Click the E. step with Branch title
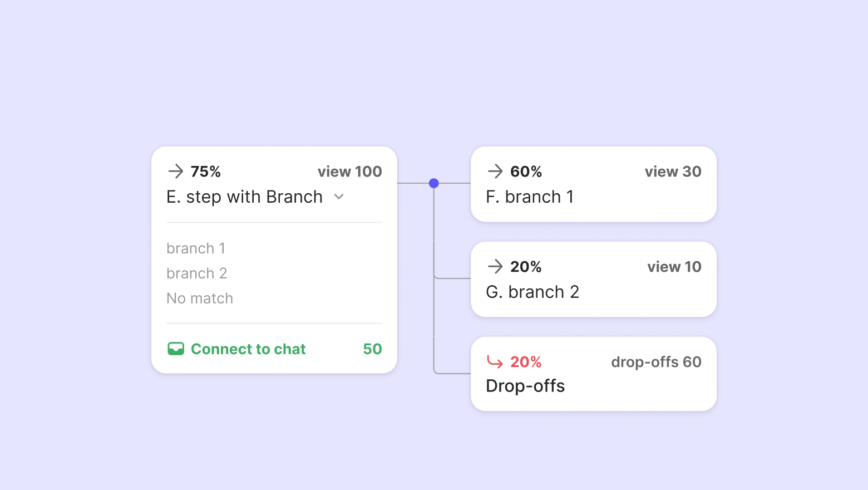 tap(245, 197)
